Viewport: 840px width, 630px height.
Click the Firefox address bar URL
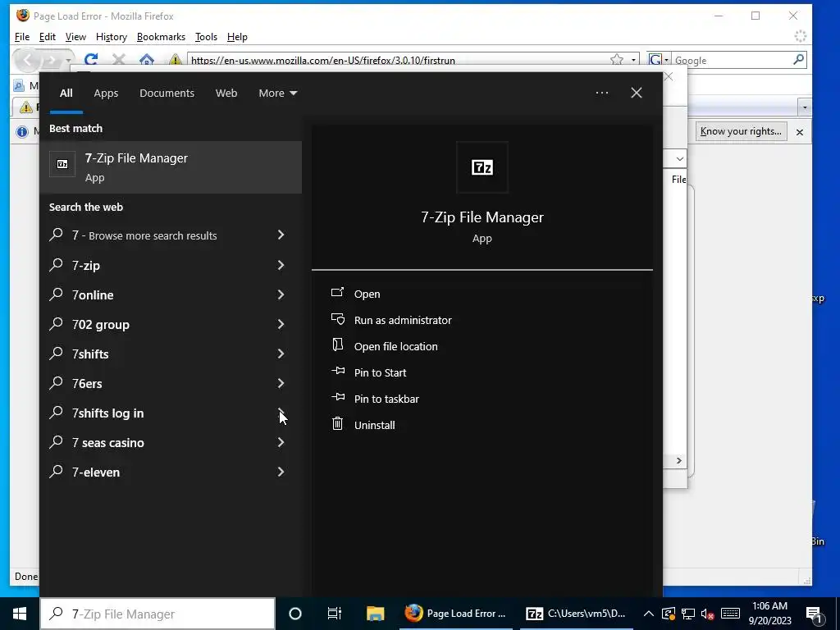tap(399, 60)
